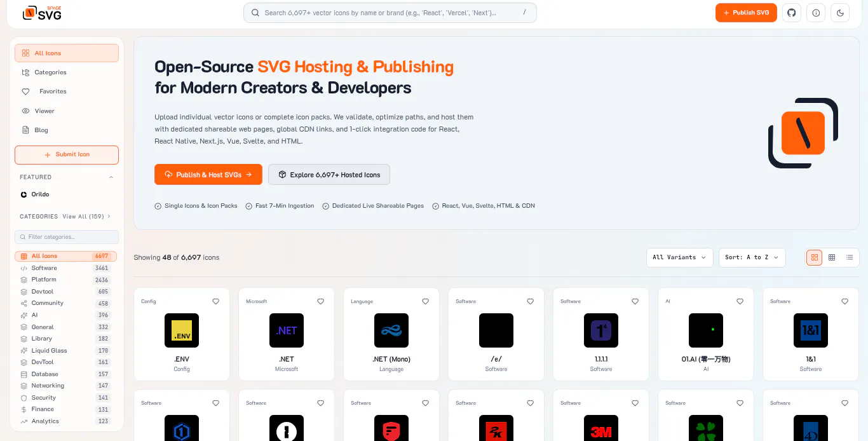
Task: Favorite the .ENV icon card
Action: point(216,301)
